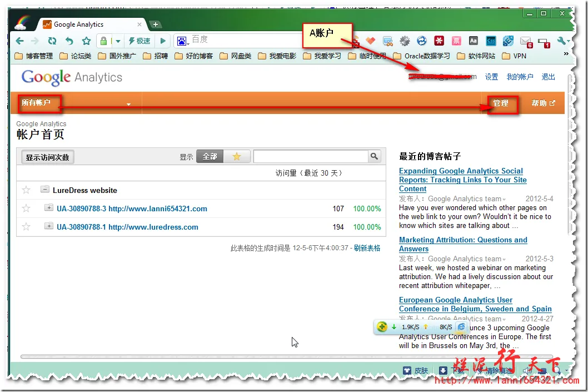The width and height of the screenshot is (588, 392).
Task: Select the 全部 show-all filter
Action: [210, 156]
